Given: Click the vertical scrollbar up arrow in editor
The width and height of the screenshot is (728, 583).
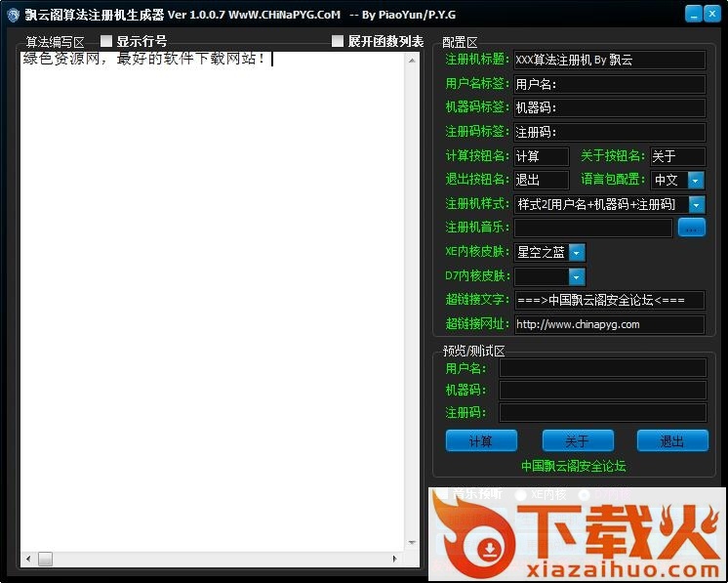Looking at the screenshot, I should [x=413, y=59].
